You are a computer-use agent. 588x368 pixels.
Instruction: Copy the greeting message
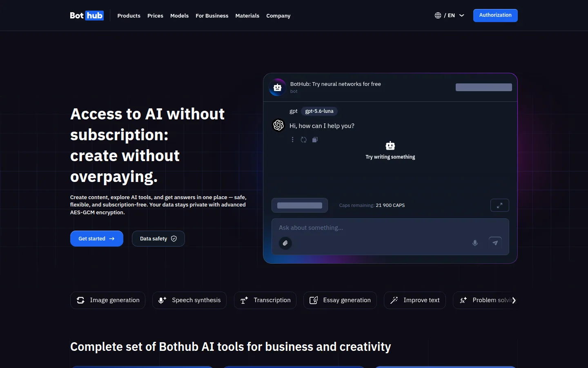315,140
